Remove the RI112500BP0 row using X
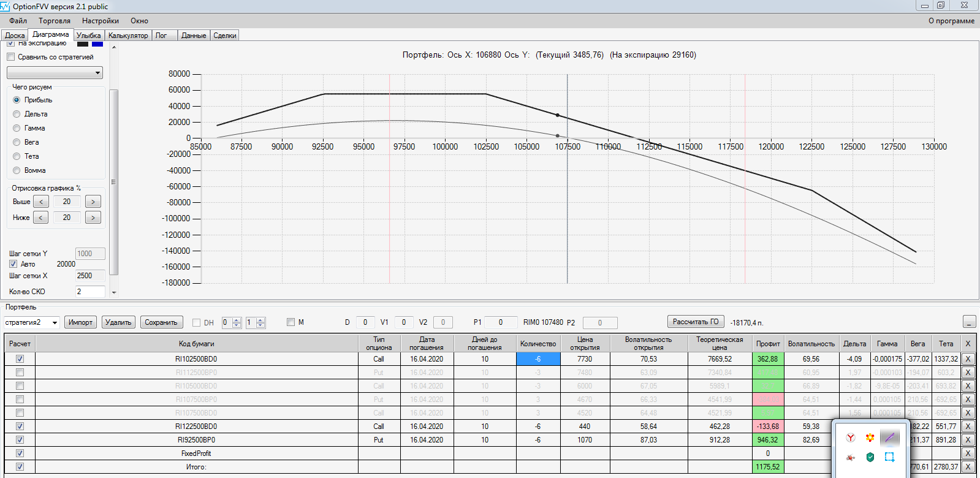The width and height of the screenshot is (980, 478). (968, 373)
